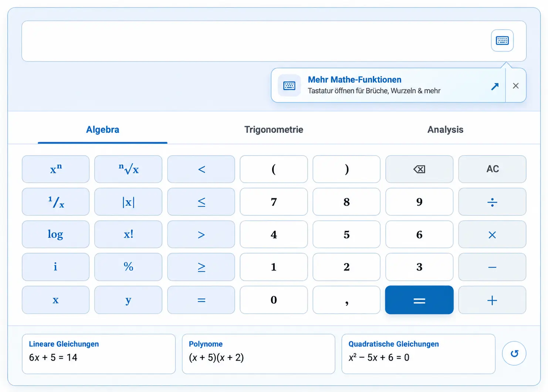Select the Analysis tab
Viewport: 548px width, 392px height.
coord(445,130)
